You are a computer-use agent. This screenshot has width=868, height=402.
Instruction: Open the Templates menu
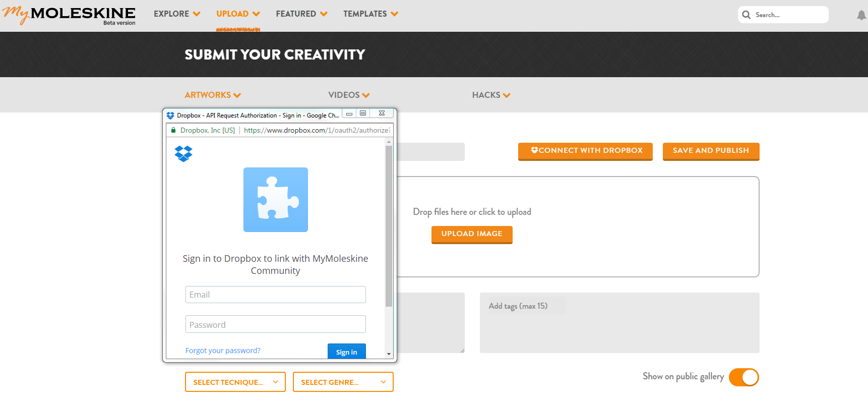(x=370, y=14)
